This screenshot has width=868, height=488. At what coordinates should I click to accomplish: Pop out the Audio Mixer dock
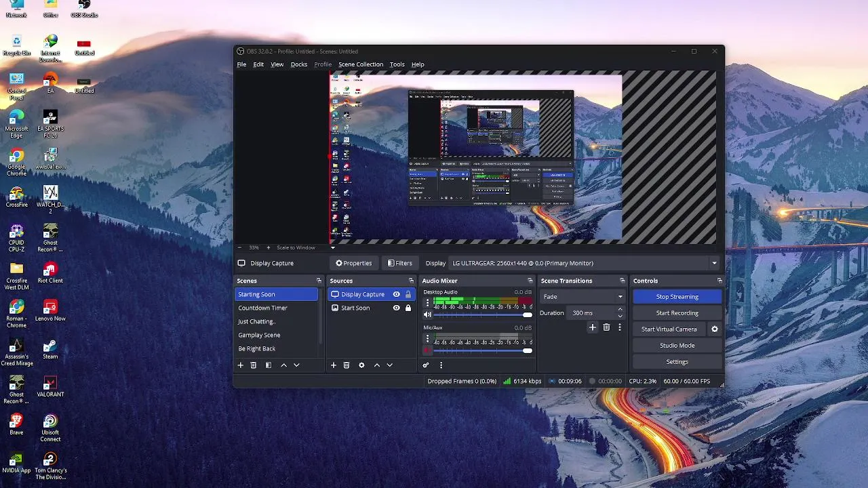pos(530,281)
